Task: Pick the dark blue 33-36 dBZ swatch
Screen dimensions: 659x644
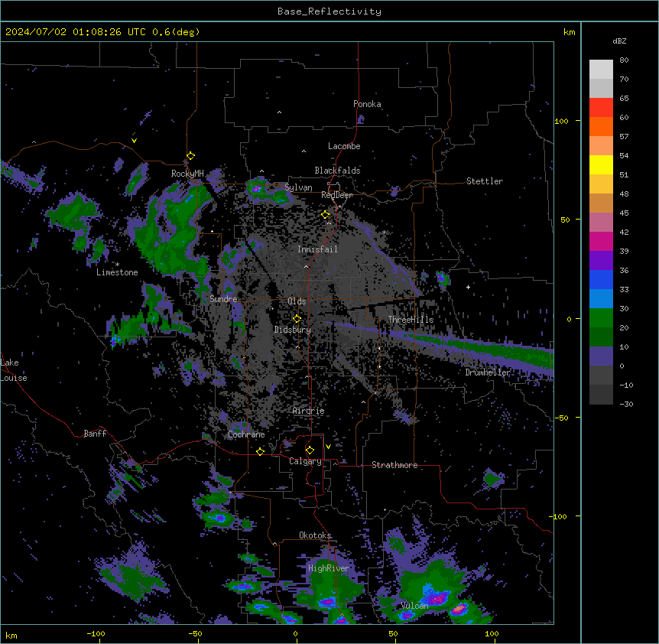Action: click(x=601, y=279)
